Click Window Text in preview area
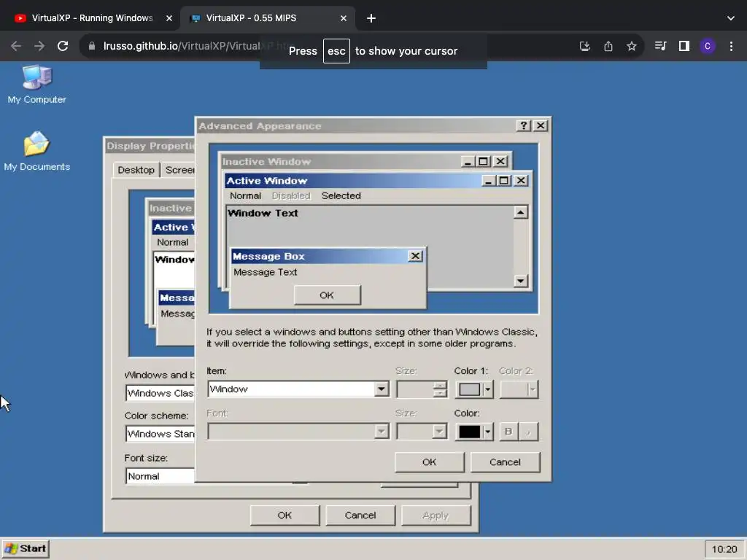Image resolution: width=747 pixels, height=560 pixels. coord(263,213)
